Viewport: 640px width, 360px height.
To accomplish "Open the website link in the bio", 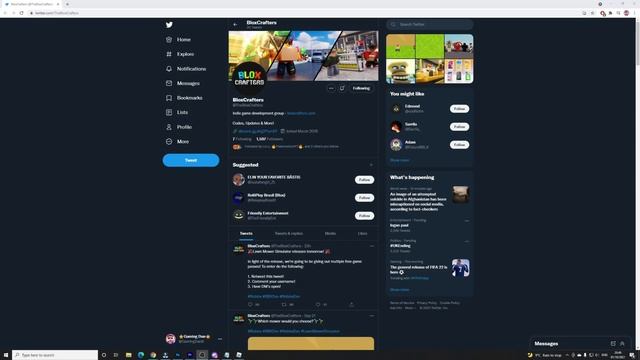I will pyautogui.click(x=301, y=113).
